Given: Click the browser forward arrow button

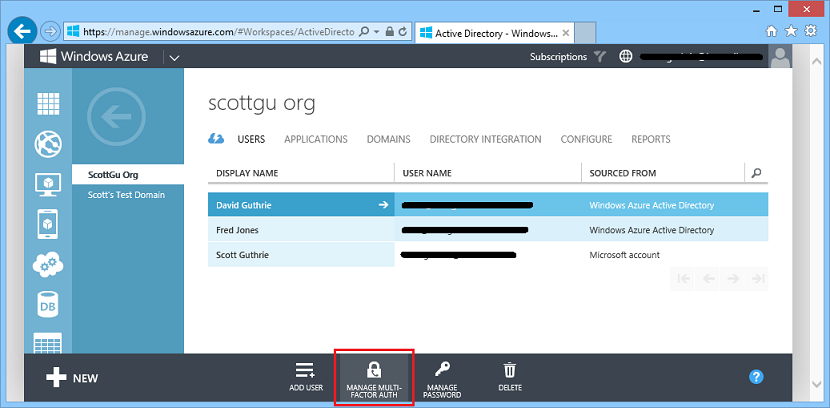Looking at the screenshot, I should tap(50, 32).
